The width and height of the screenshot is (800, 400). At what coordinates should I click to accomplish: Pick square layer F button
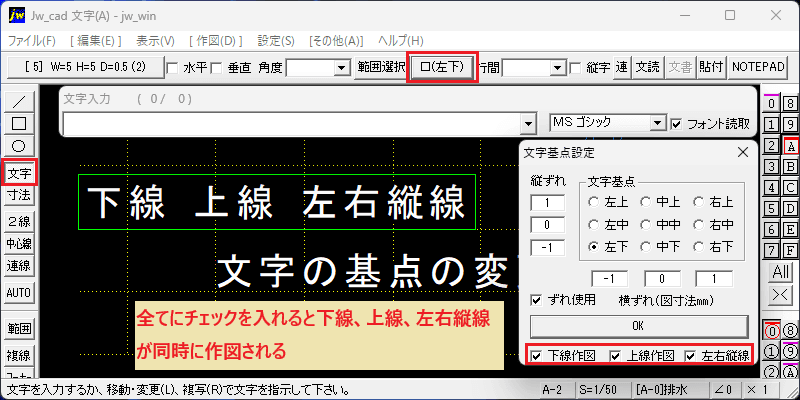[x=790, y=251]
